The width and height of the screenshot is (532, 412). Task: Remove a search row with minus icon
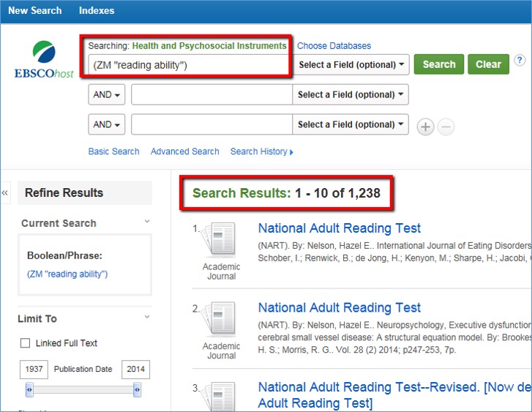coord(446,127)
